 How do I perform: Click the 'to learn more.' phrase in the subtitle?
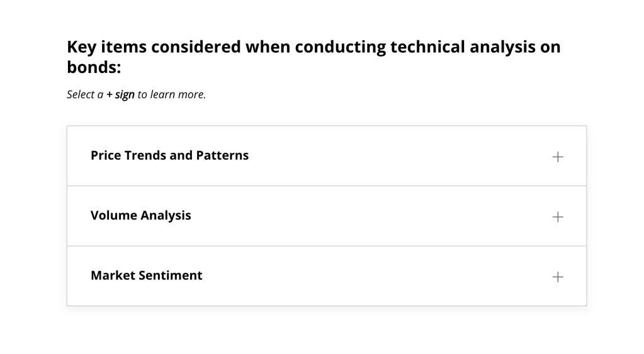coord(172,94)
